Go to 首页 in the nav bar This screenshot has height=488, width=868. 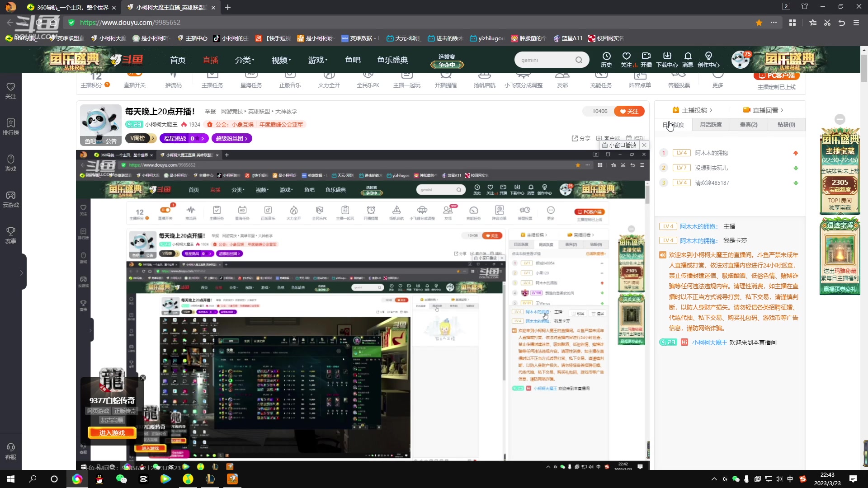coord(178,60)
